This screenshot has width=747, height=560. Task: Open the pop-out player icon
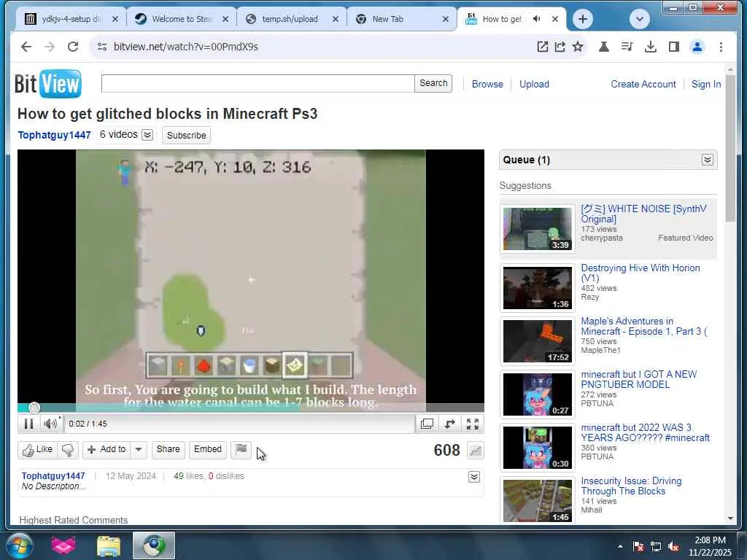[427, 424]
